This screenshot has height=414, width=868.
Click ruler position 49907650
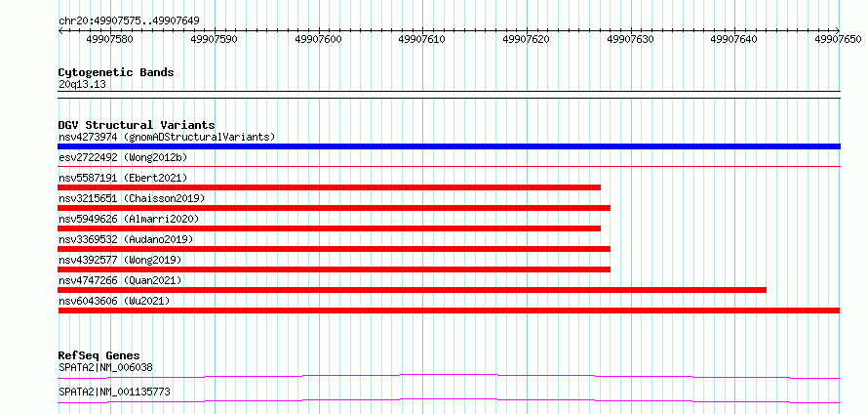839,39
